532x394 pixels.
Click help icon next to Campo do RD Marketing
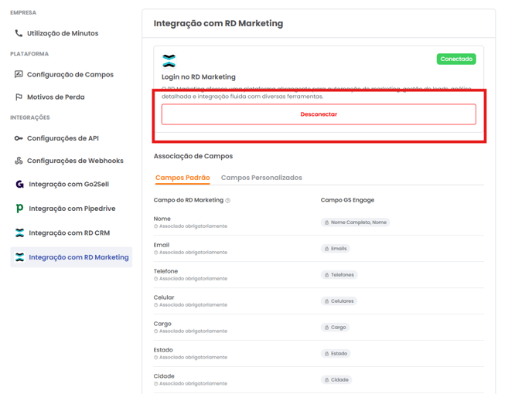pos(227,201)
